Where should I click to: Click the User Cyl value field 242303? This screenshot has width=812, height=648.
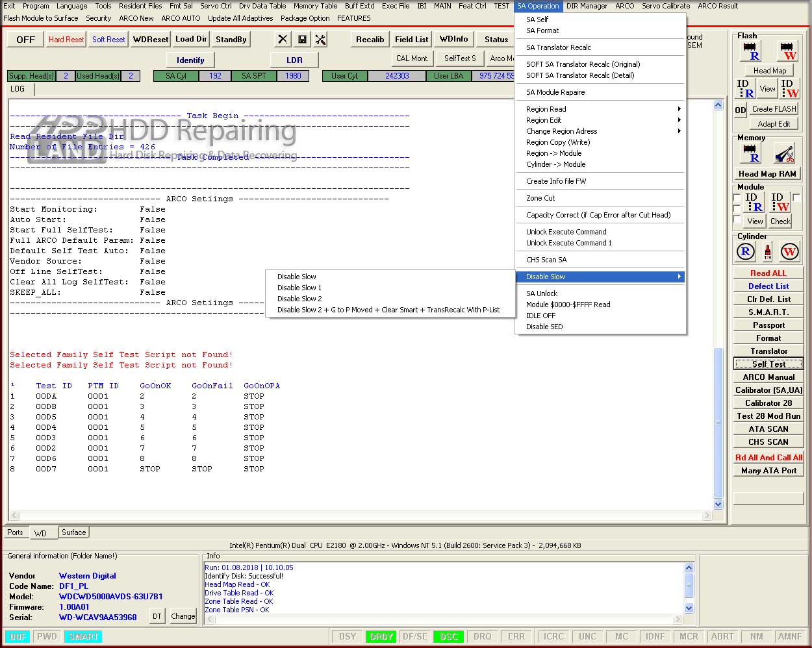pos(397,76)
